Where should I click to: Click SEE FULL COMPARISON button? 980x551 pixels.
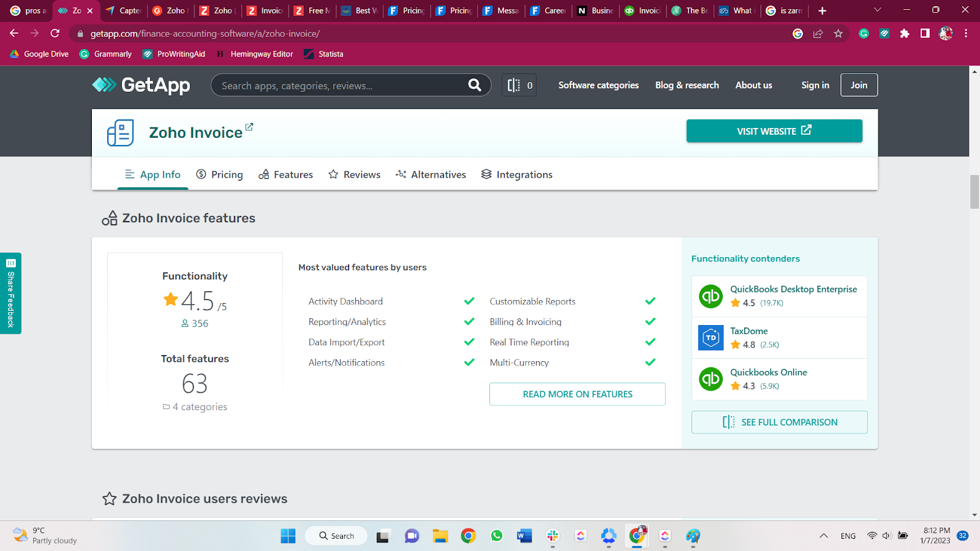point(780,422)
